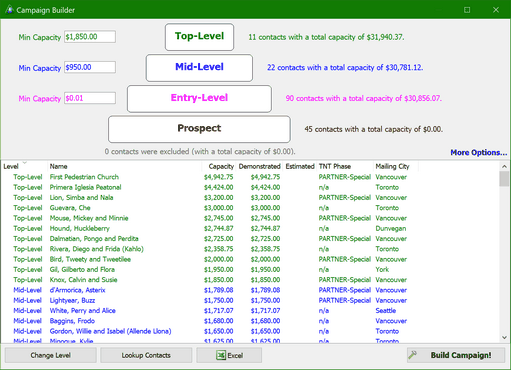The height and width of the screenshot is (370, 511).
Task: Click the Build Campaign hammer icon
Action: pos(413,355)
